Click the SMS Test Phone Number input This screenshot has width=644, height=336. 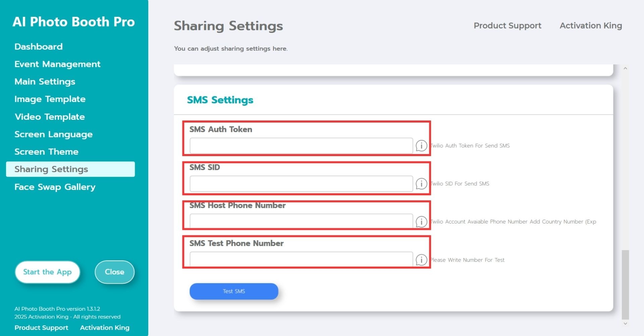[x=301, y=259]
